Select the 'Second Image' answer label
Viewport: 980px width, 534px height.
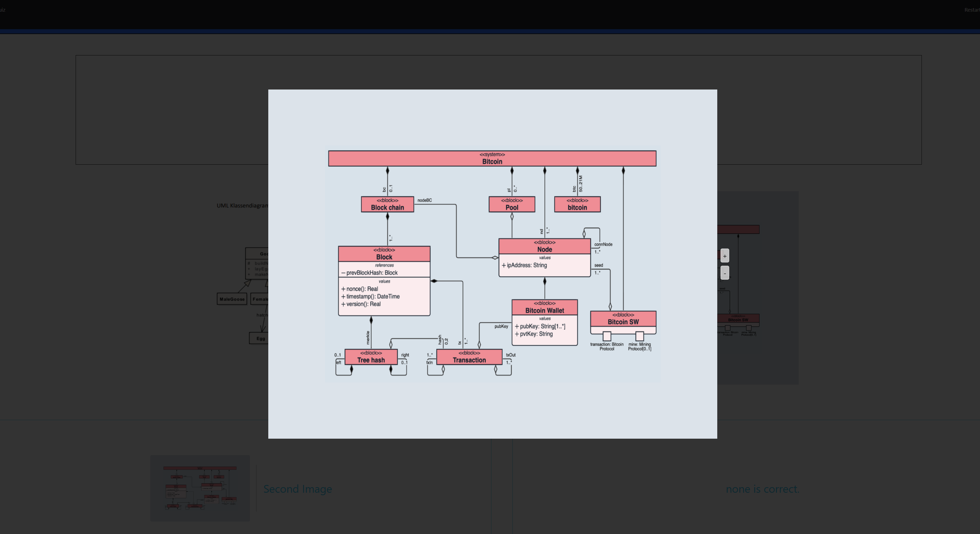pos(297,489)
